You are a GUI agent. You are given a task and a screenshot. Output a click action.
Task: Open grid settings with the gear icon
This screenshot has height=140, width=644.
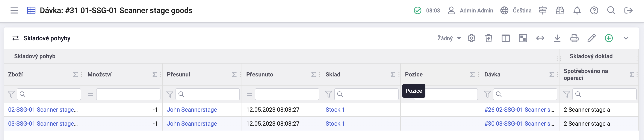(472, 38)
